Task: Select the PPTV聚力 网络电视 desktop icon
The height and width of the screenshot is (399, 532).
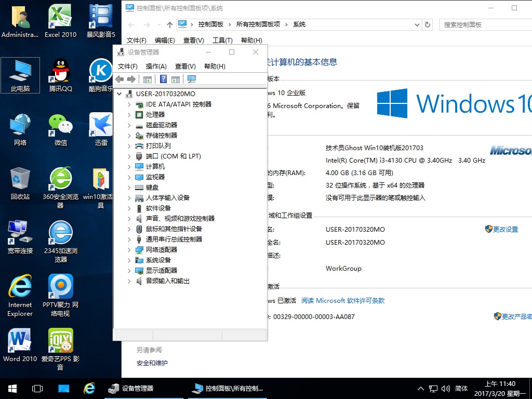Action: [60, 296]
